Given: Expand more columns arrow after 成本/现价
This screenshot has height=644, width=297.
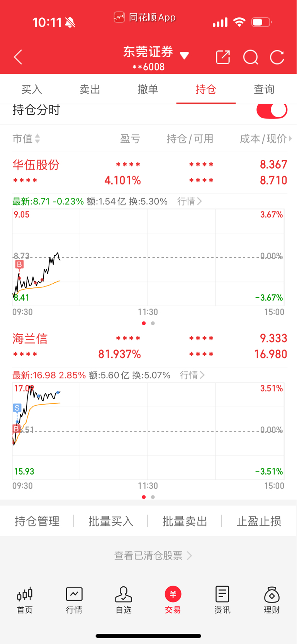Looking at the screenshot, I should (290, 138).
